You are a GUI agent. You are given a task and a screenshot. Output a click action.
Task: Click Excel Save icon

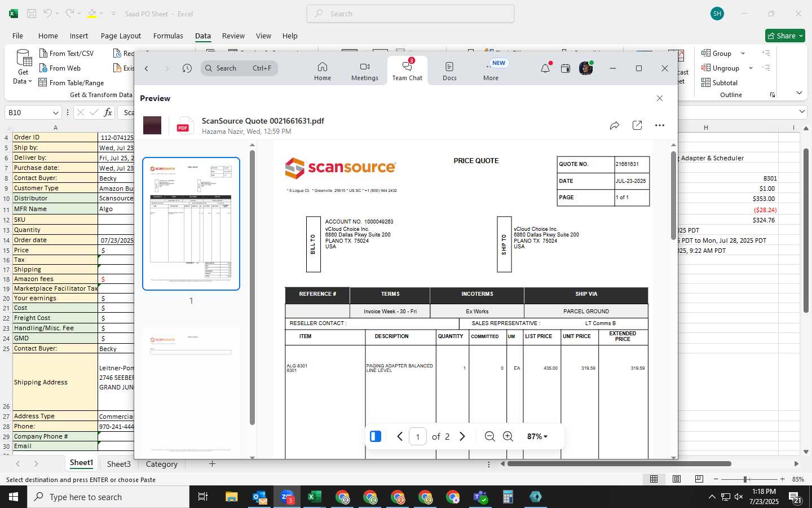(32, 14)
